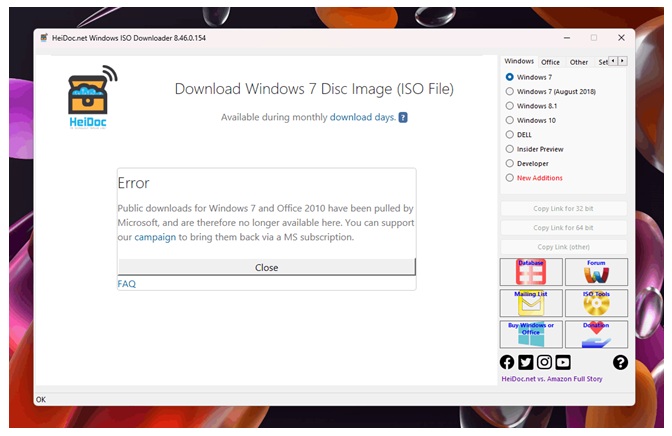The image size is (672, 436).
Task: Open the FAQ link
Action: [126, 284]
